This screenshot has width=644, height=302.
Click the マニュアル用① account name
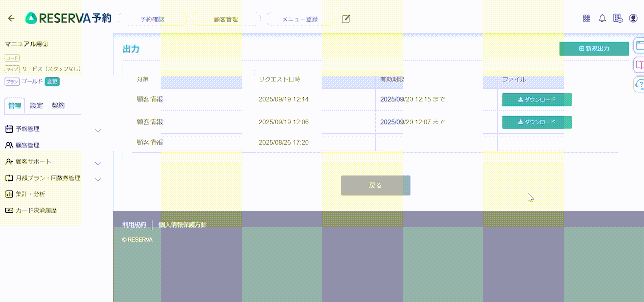[x=26, y=44]
